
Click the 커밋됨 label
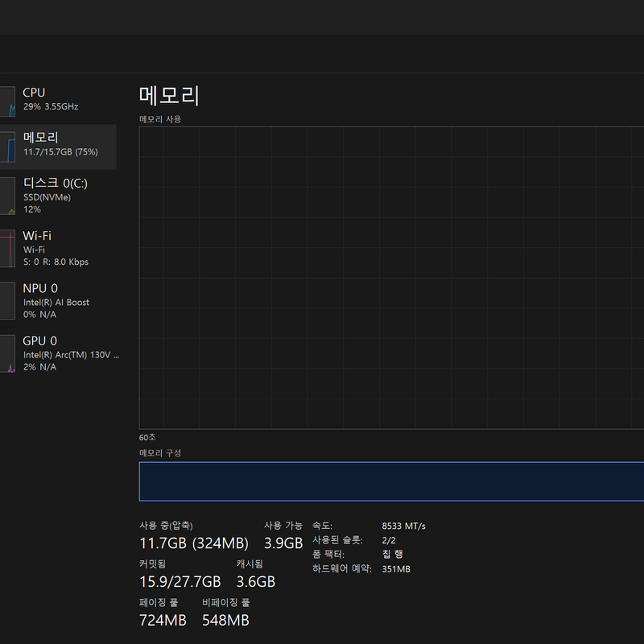[152, 564]
